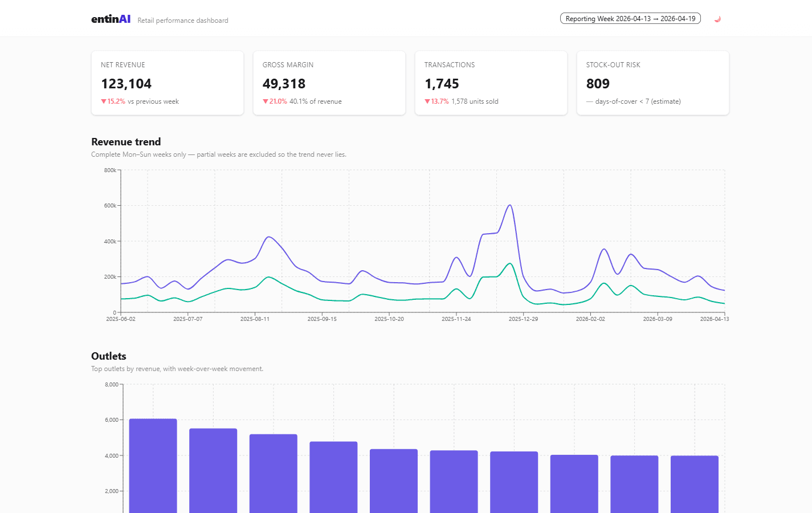Click the 'Retail performance dashboard' subtitle

pyautogui.click(x=183, y=21)
